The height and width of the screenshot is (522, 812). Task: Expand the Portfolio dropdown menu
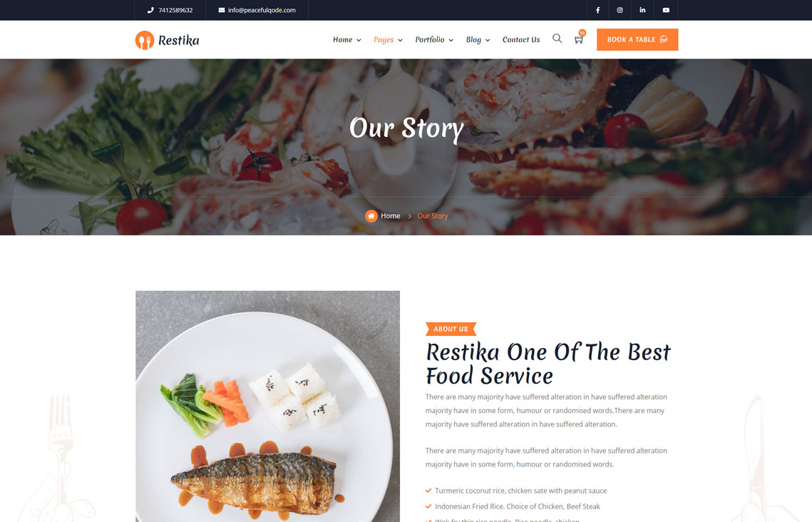(x=434, y=39)
